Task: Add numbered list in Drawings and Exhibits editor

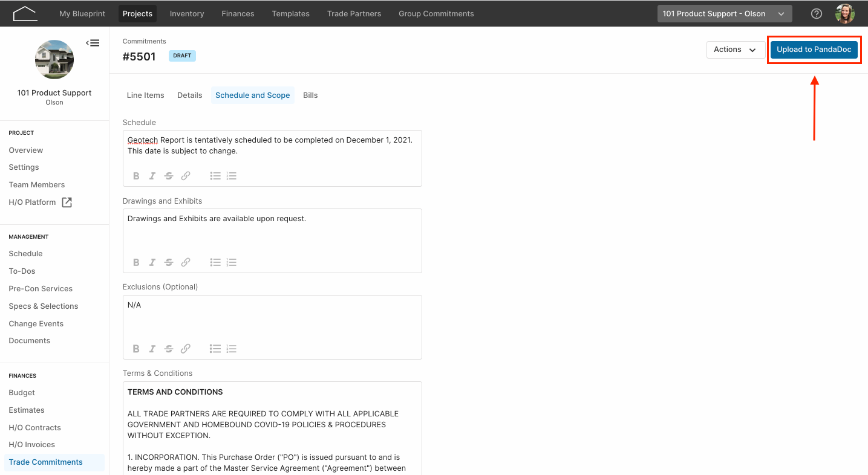Action: coord(232,262)
